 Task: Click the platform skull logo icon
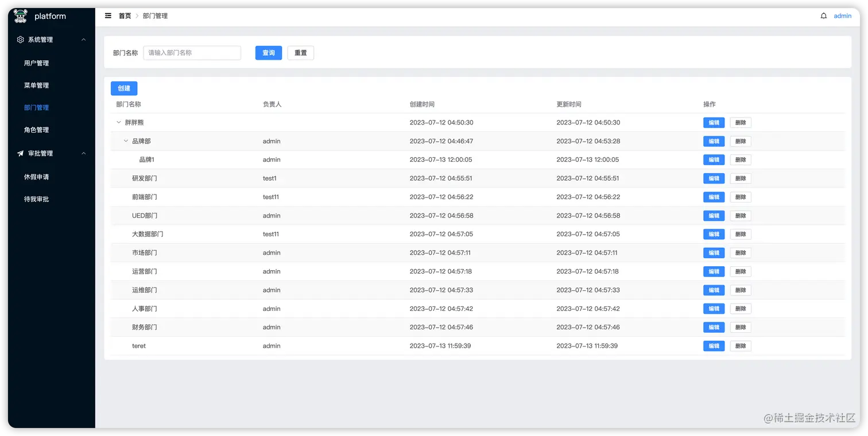tap(21, 16)
